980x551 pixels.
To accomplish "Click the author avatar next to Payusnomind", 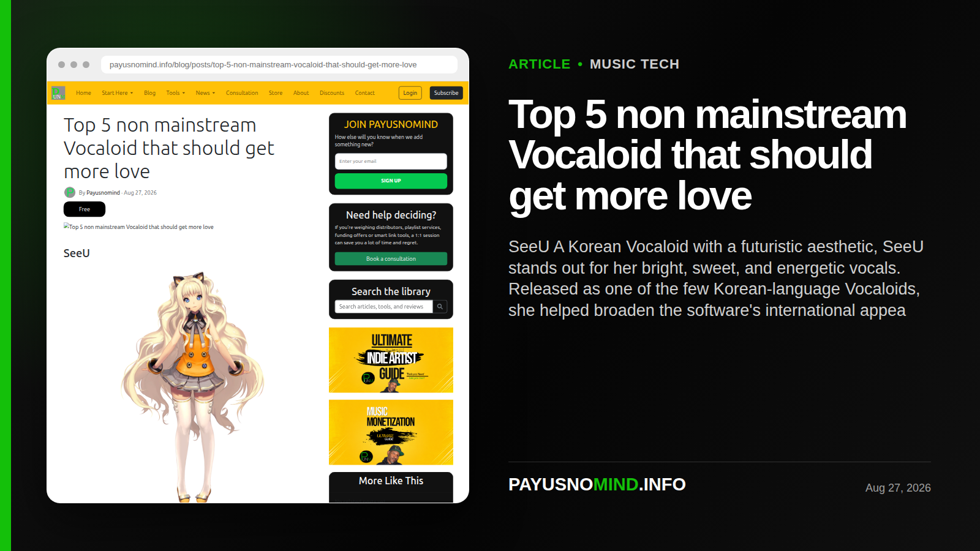I will tap(70, 192).
